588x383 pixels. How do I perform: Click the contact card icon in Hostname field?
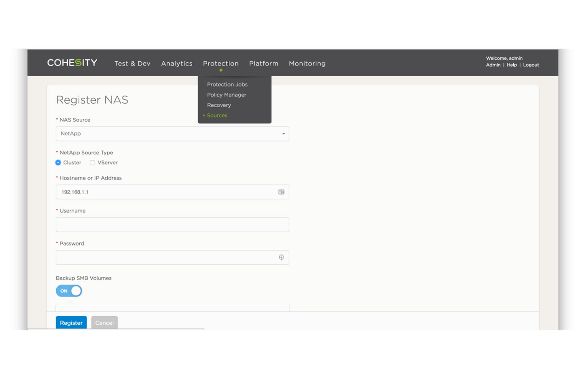click(281, 192)
